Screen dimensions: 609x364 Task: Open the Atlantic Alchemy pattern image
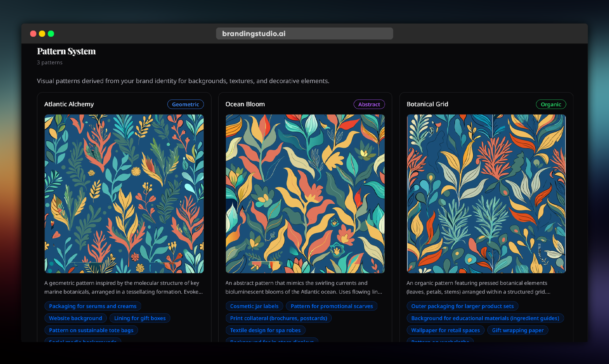[x=124, y=194]
